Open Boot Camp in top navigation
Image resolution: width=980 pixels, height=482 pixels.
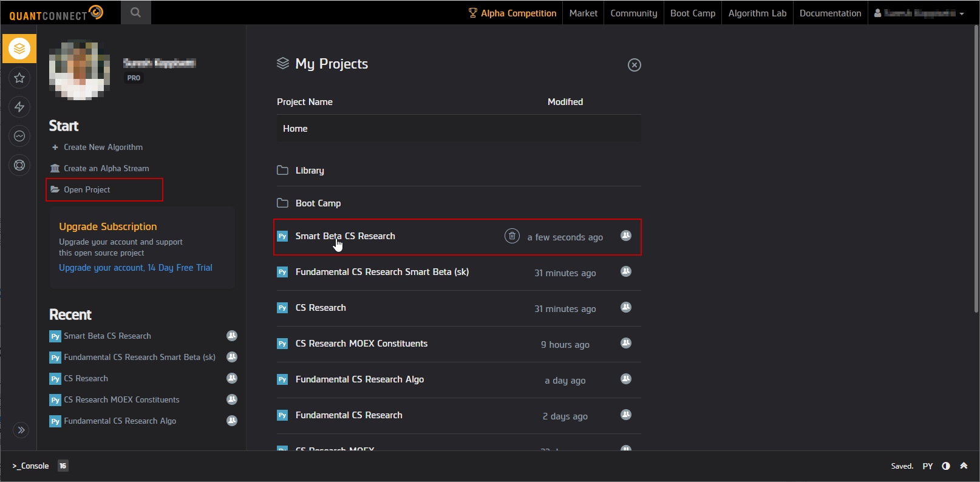[693, 13]
